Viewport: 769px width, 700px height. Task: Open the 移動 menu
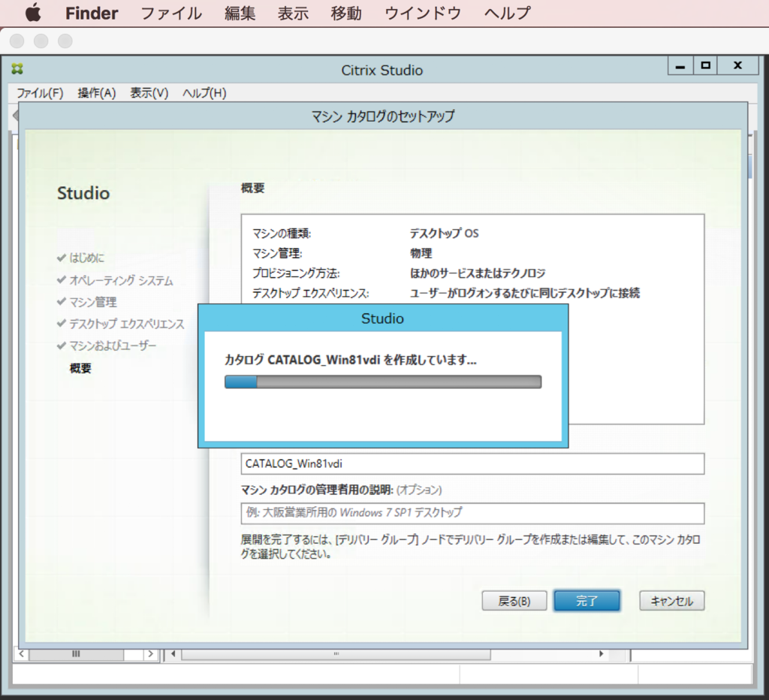tap(345, 14)
